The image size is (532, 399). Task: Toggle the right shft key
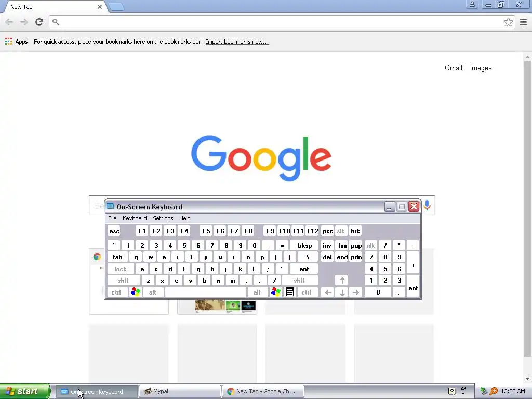click(x=299, y=281)
